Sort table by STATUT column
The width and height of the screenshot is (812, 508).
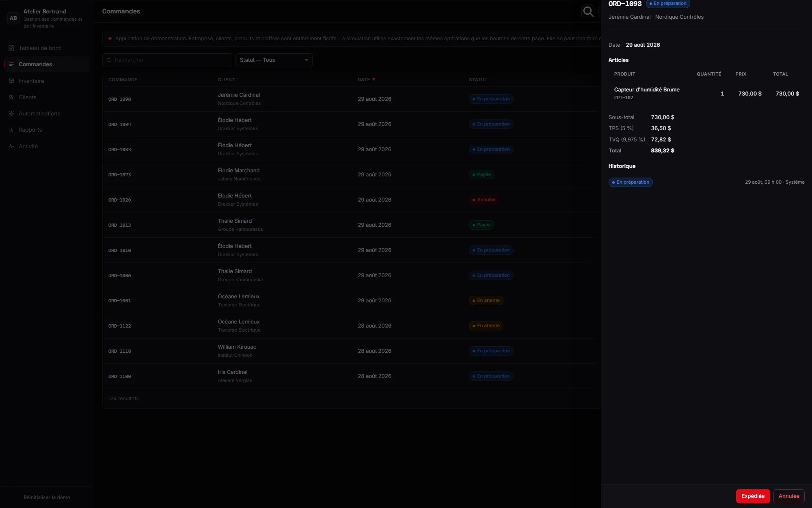click(x=480, y=80)
